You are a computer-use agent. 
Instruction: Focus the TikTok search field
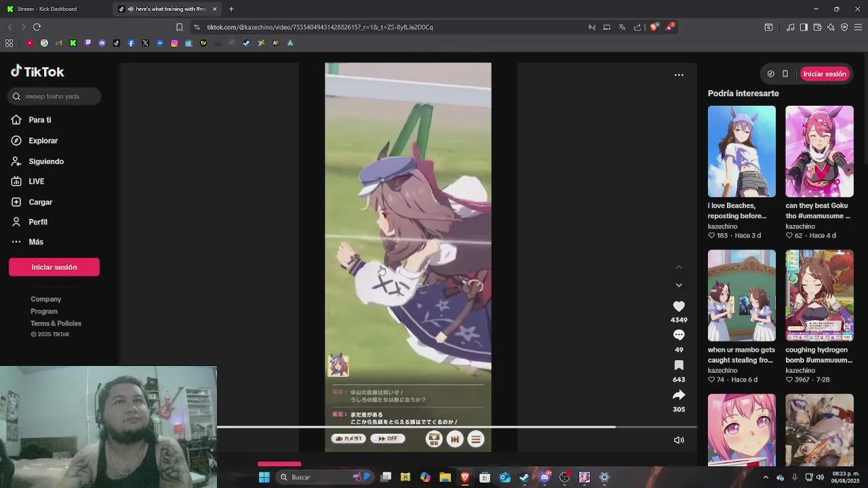[54, 96]
